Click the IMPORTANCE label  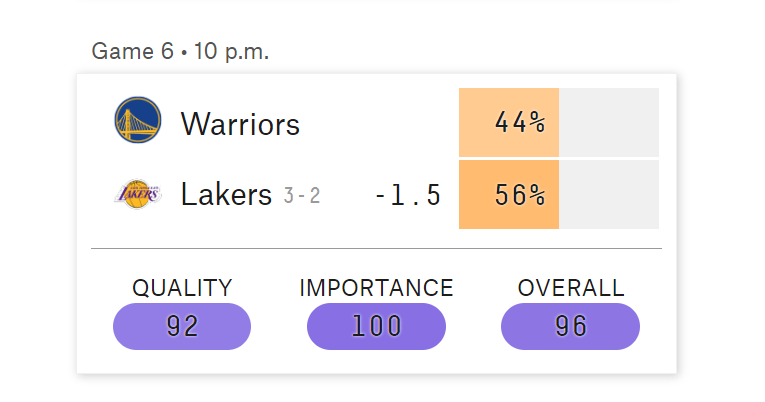tap(376, 288)
